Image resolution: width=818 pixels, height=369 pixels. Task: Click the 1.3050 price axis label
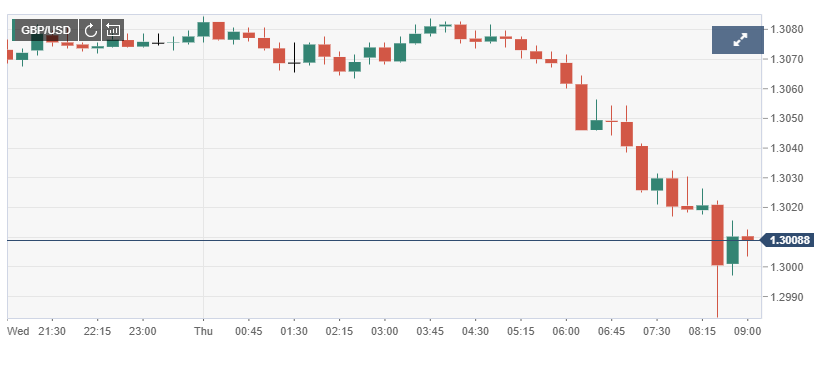pos(785,118)
